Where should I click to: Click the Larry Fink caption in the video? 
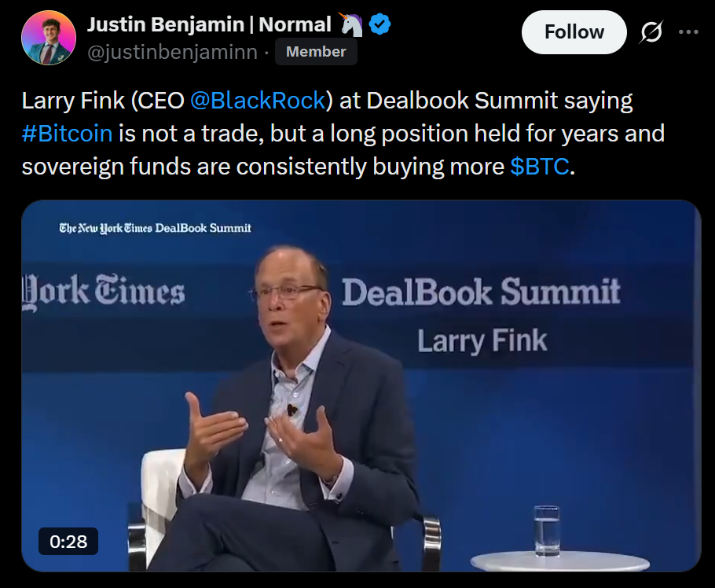pyautogui.click(x=482, y=341)
